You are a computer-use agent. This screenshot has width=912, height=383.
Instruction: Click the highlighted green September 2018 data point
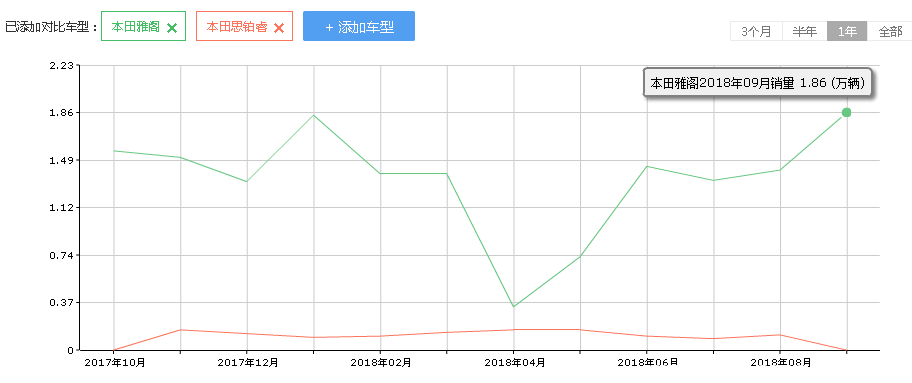pyautogui.click(x=846, y=112)
